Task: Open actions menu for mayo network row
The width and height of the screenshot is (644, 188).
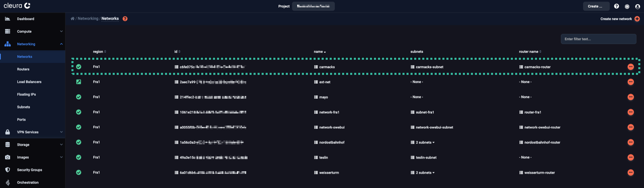Action: tap(631, 97)
